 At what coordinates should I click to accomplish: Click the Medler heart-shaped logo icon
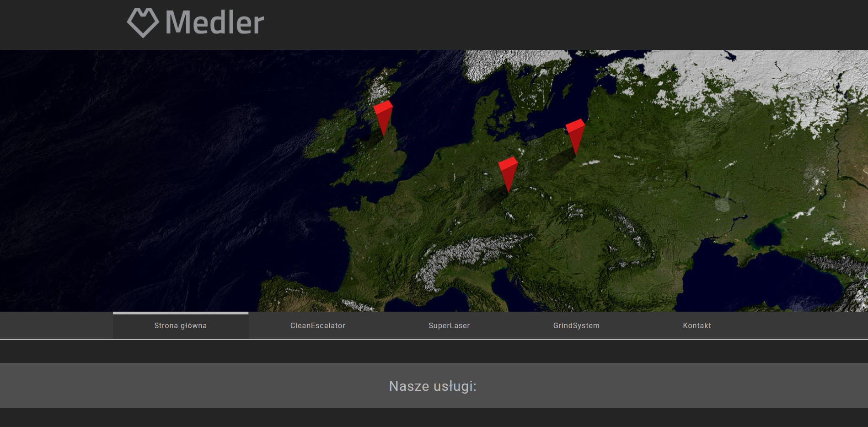[143, 22]
